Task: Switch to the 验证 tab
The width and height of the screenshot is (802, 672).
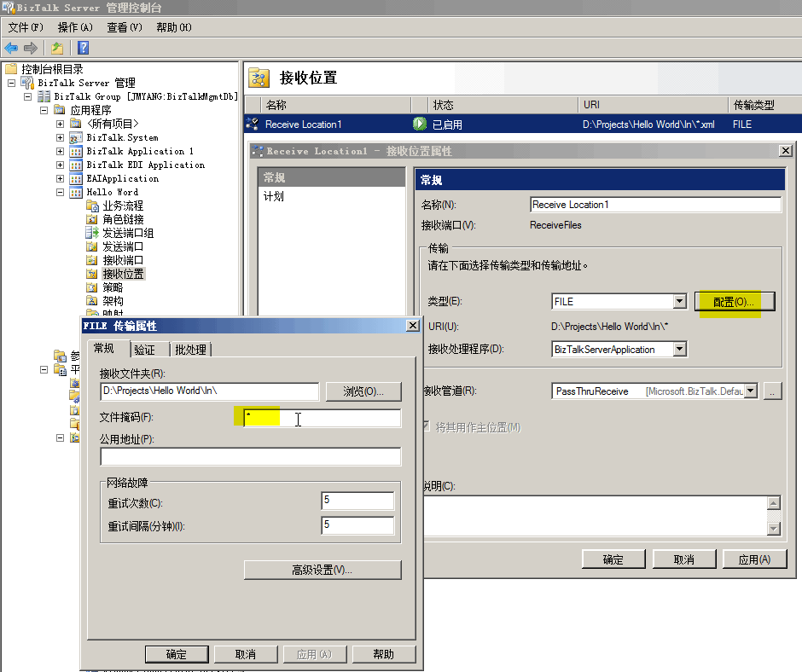Action: tap(145, 350)
